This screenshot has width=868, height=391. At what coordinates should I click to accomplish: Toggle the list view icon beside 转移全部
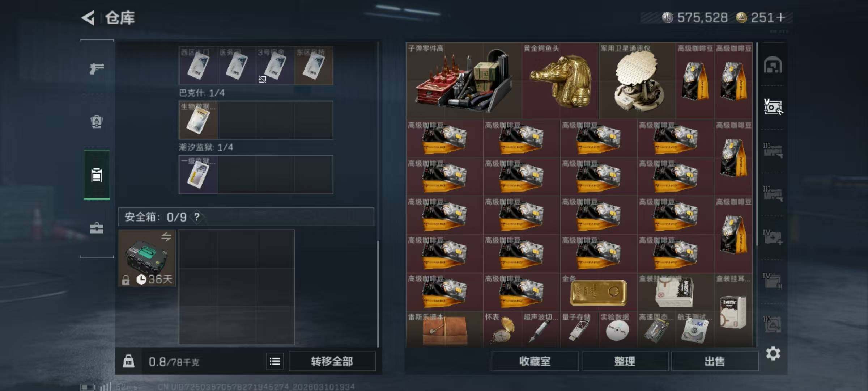275,361
